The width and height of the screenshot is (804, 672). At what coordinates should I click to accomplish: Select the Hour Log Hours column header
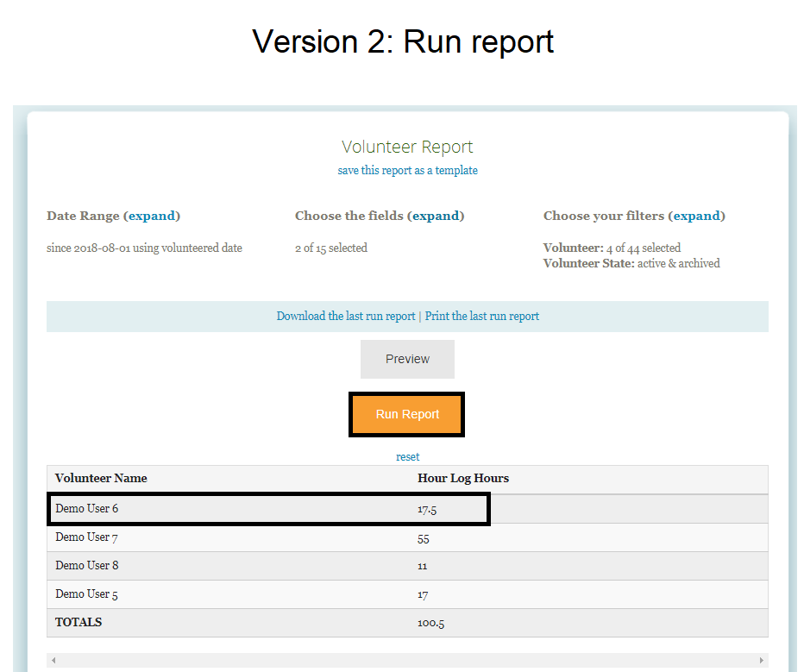[463, 479]
